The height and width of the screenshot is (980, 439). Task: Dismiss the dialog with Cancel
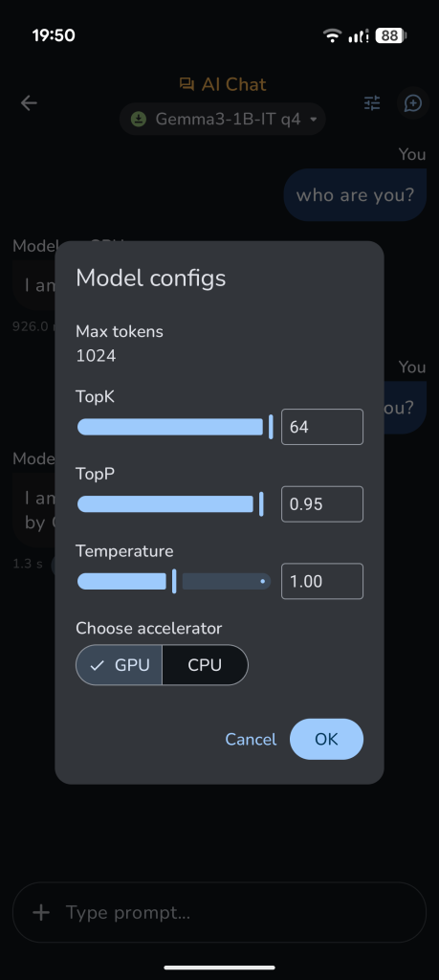pyautogui.click(x=251, y=740)
